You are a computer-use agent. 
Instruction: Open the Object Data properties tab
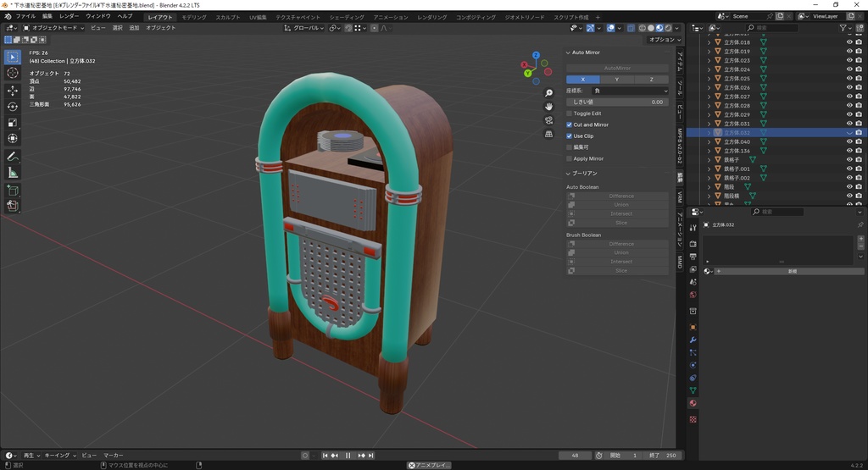coord(693,390)
